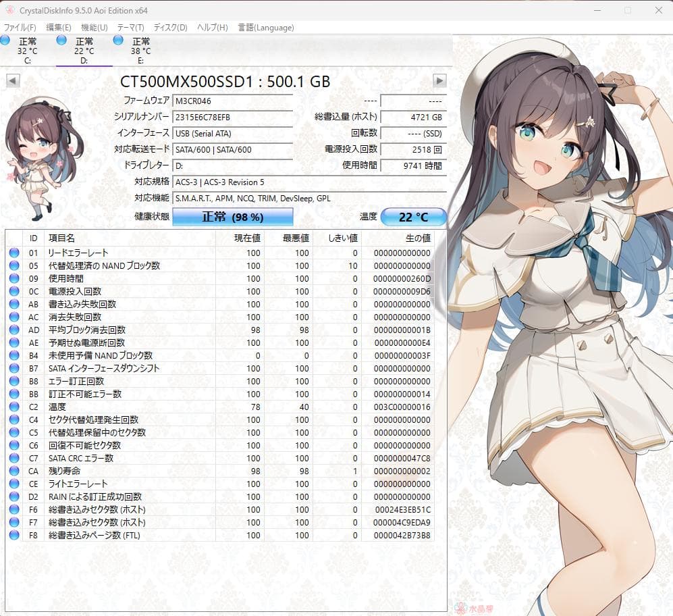Screen dimensions: 673x616
Task: Click status icon for C4 セクタ代替処理発生回数
Action: (x=14, y=419)
